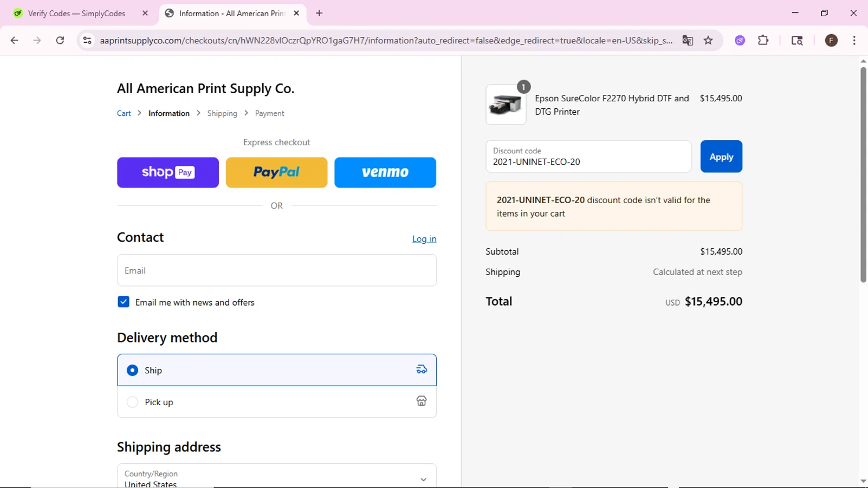Image resolution: width=868 pixels, height=488 pixels.
Task: Check out with PayPal button
Action: 277,173
